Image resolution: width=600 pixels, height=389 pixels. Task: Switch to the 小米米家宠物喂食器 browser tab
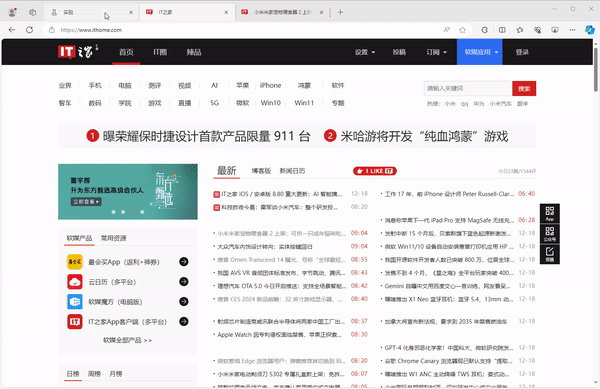tap(282, 12)
